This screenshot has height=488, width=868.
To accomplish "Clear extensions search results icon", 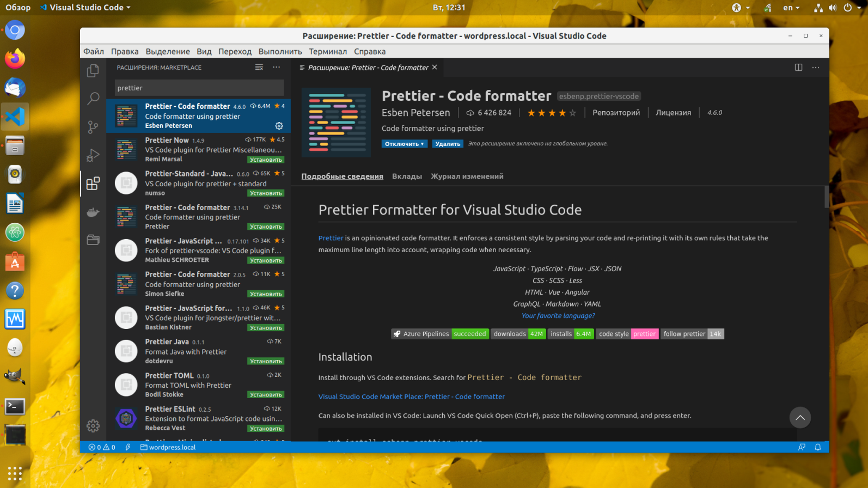I will click(259, 68).
